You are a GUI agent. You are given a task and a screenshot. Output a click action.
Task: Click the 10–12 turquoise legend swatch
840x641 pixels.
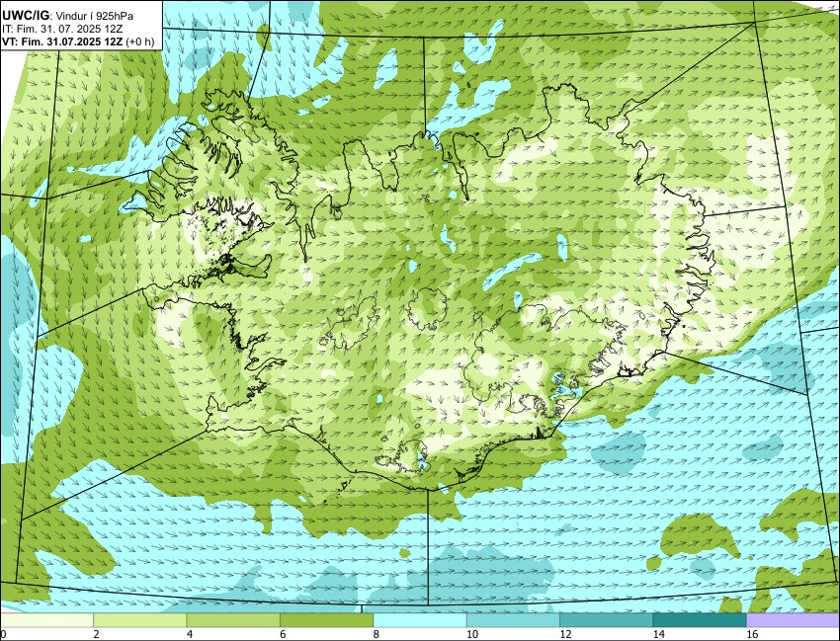coord(513,620)
